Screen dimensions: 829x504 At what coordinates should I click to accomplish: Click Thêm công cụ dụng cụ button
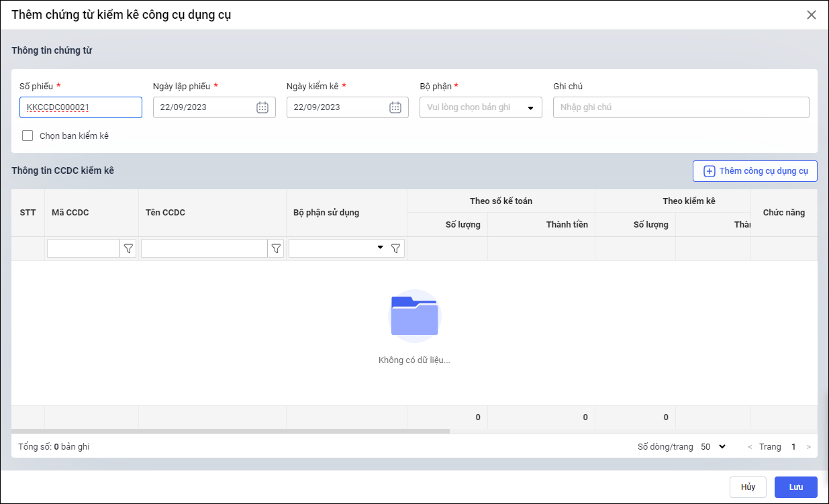pos(755,171)
